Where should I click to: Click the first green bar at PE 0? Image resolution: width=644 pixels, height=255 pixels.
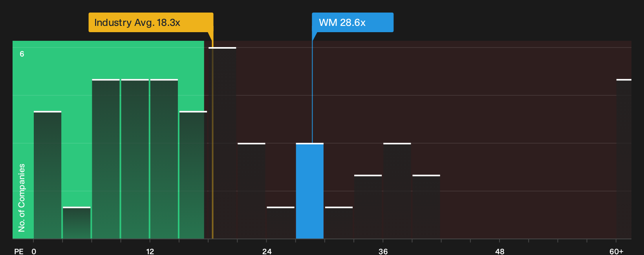(x=48, y=175)
